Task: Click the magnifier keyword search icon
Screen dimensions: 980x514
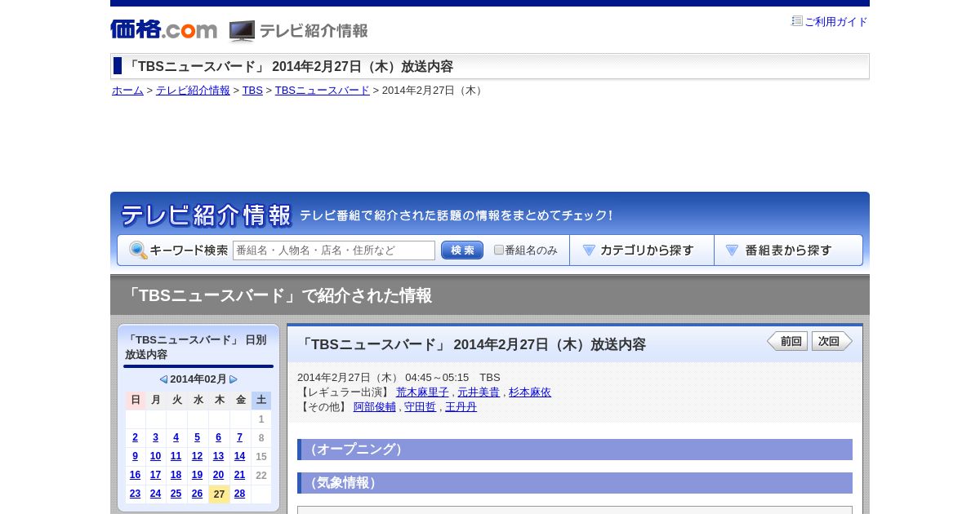Action: click(138, 250)
